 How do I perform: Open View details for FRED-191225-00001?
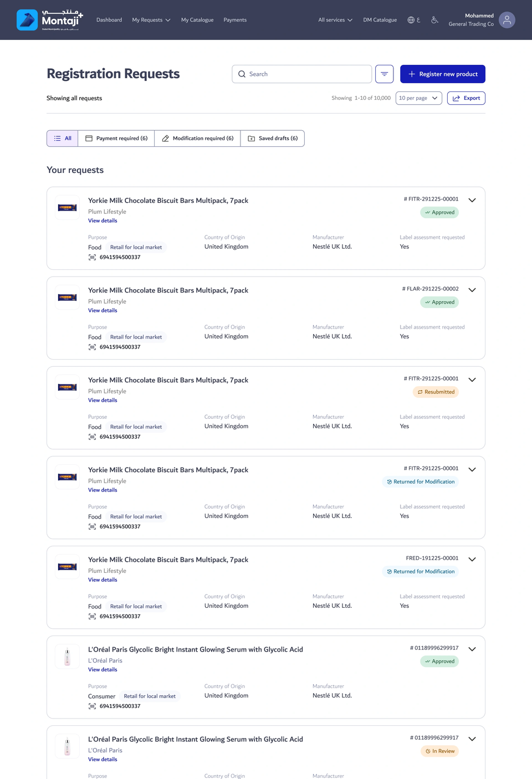[x=103, y=580]
